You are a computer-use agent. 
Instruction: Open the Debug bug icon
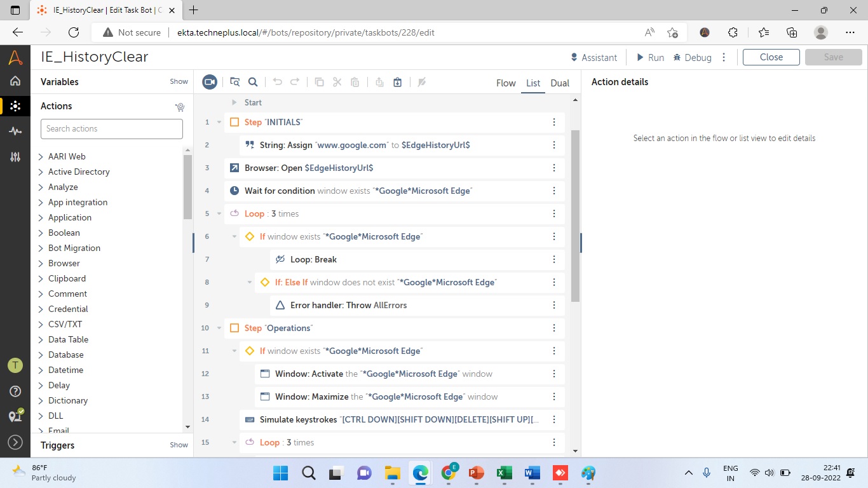tap(692, 57)
